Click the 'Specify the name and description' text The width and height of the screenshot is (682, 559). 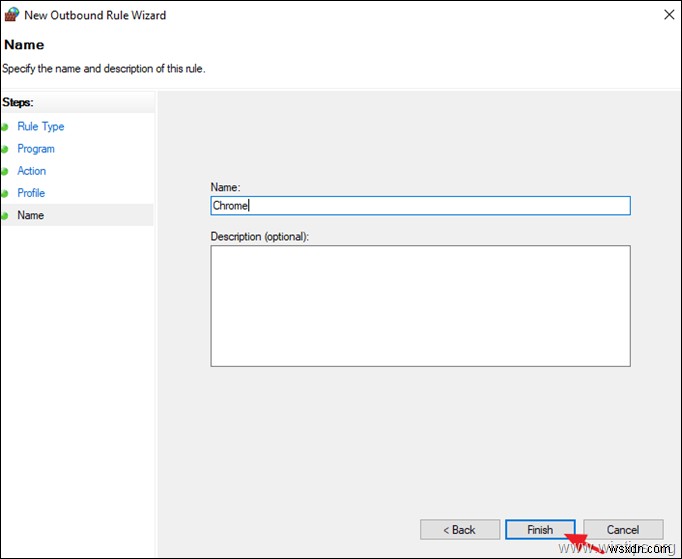tap(104, 69)
